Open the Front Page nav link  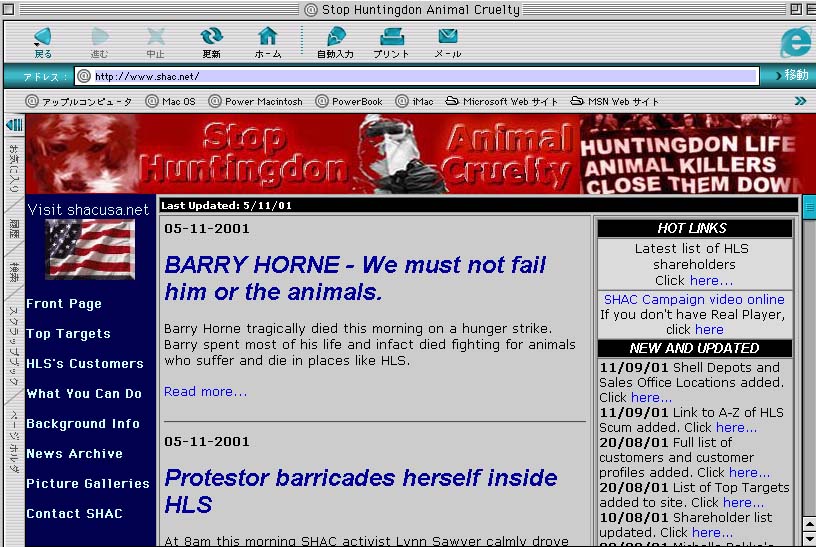[x=64, y=303]
